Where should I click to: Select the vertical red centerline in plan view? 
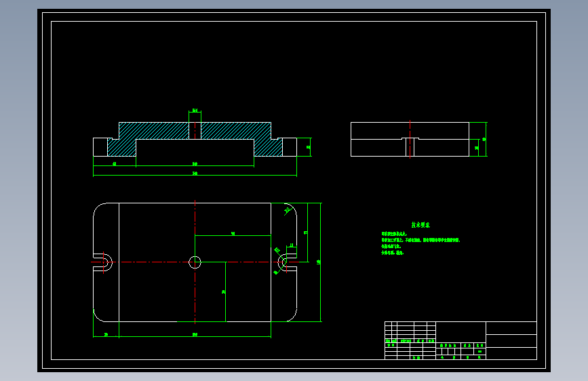tap(195, 262)
